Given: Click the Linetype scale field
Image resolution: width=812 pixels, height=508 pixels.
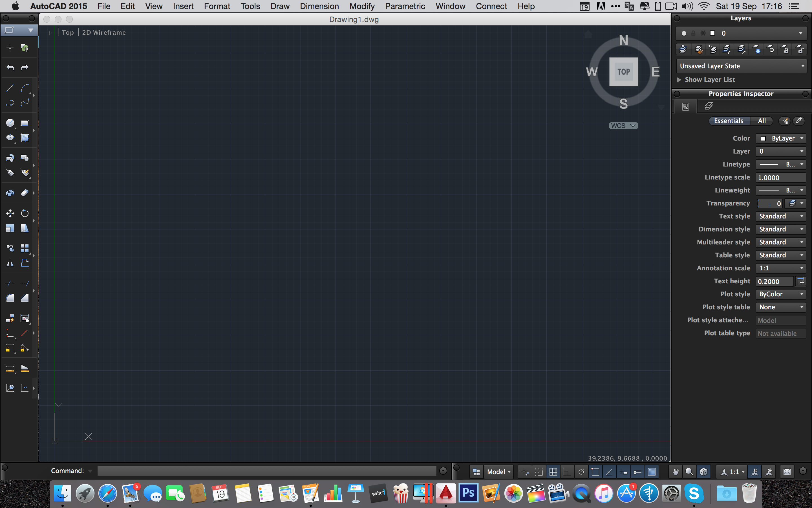Looking at the screenshot, I should [781, 178].
